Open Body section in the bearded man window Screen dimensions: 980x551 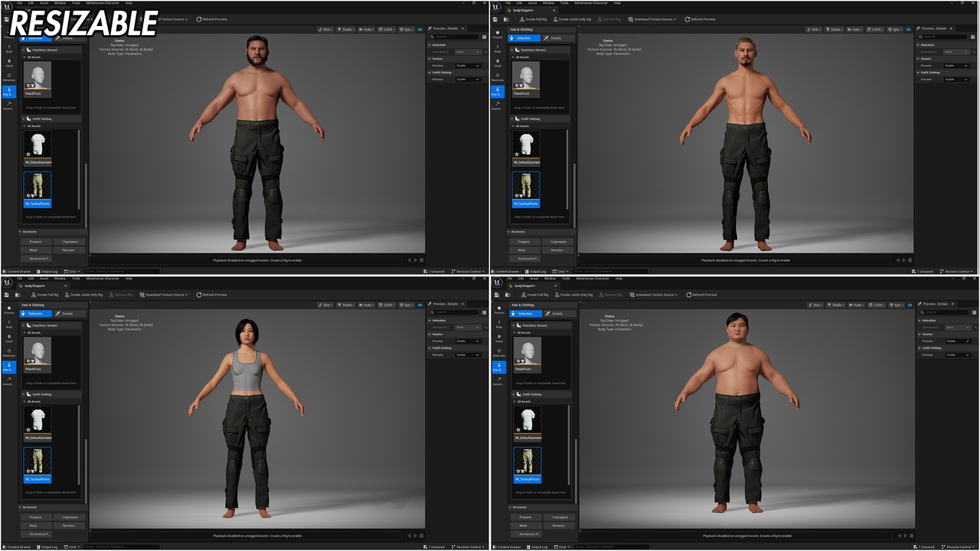coord(9,48)
